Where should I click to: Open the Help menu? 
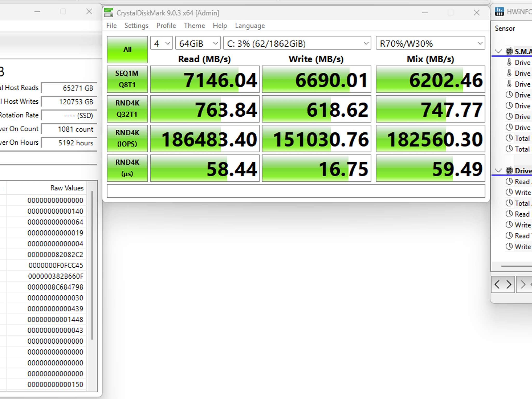pyautogui.click(x=220, y=25)
